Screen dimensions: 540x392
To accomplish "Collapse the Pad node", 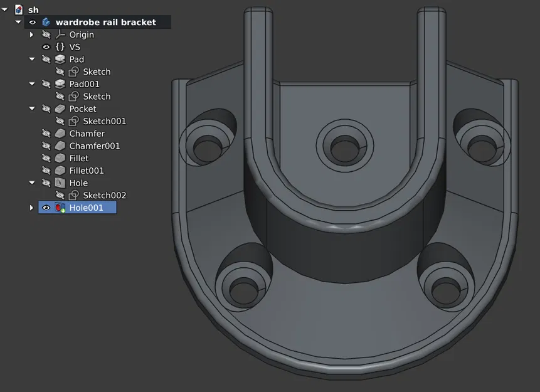I will tap(32, 59).
